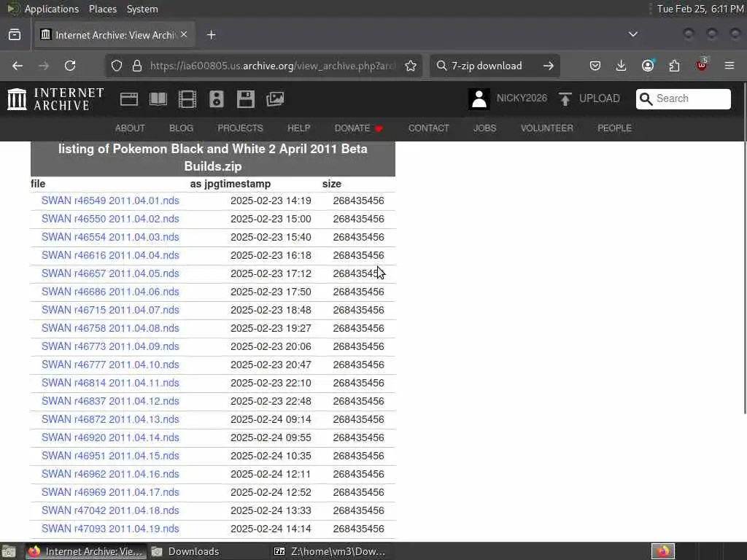Open the Pocket save icon
This screenshot has width=747, height=560.
(595, 66)
